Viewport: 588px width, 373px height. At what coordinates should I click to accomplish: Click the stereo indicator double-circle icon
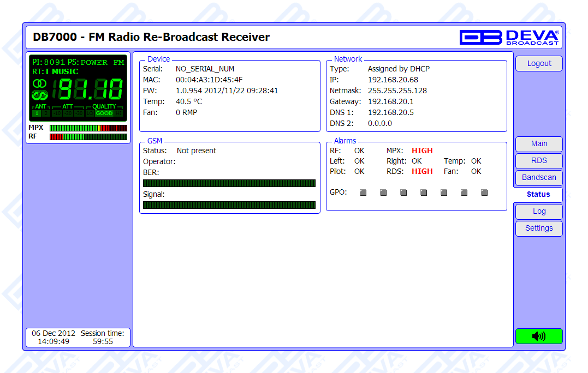point(40,83)
